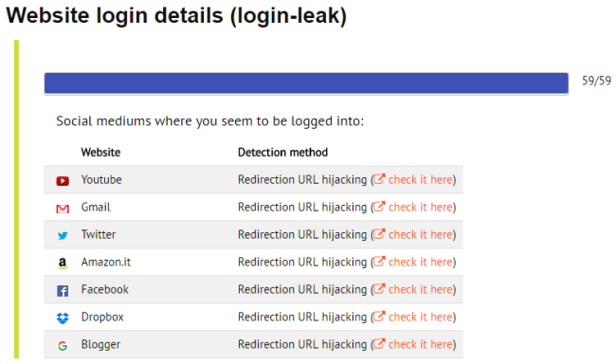Click the Youtube play icon
This screenshot has height=364, width=616.
coord(63,181)
